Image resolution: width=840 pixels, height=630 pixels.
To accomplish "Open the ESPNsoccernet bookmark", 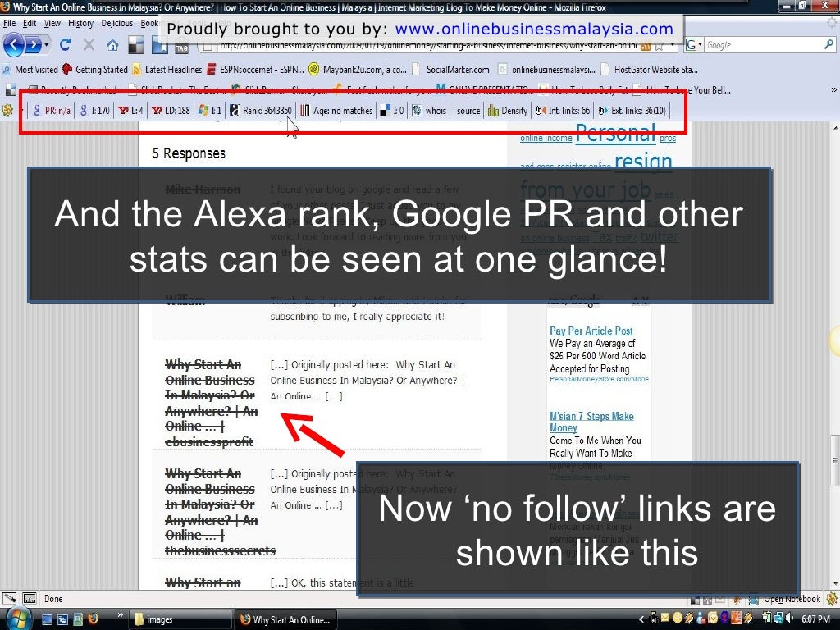I will click(256, 69).
